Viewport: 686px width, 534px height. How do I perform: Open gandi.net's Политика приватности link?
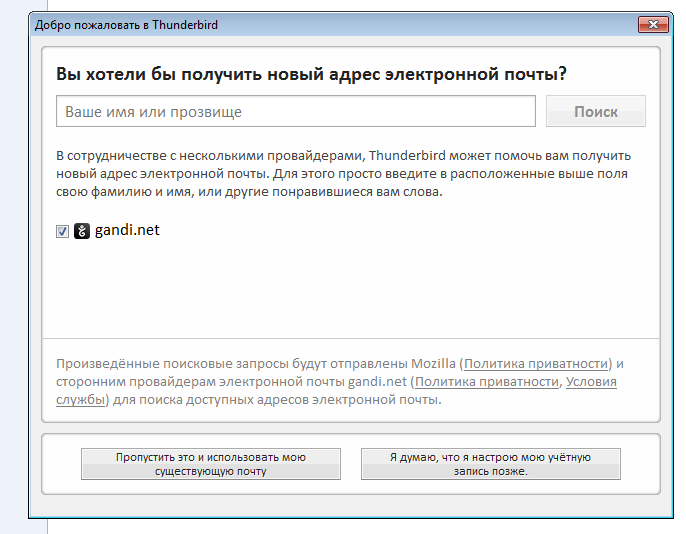click(487, 382)
